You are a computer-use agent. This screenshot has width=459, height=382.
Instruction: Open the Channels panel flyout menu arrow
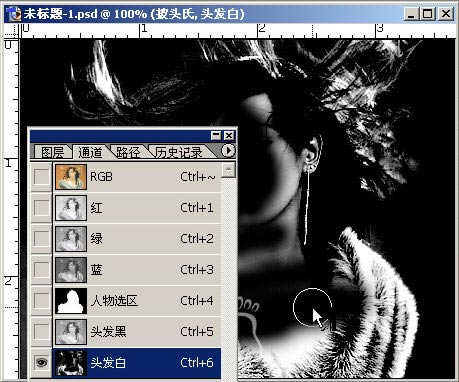click(228, 151)
